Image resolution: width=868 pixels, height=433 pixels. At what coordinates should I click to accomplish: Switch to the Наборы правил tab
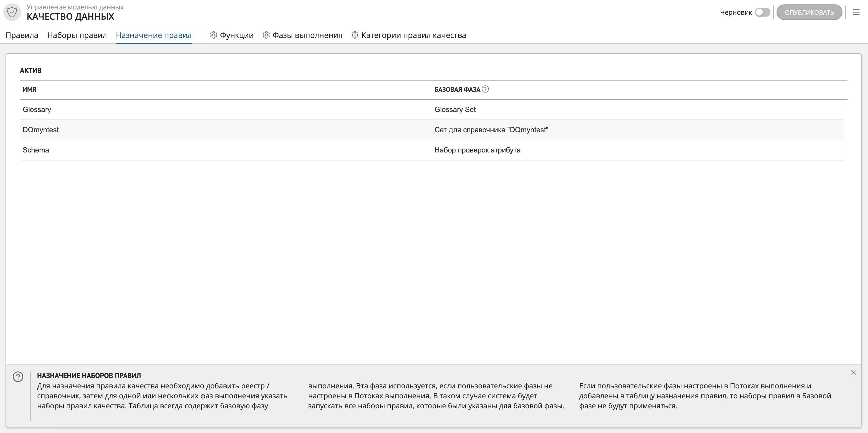pyautogui.click(x=77, y=35)
